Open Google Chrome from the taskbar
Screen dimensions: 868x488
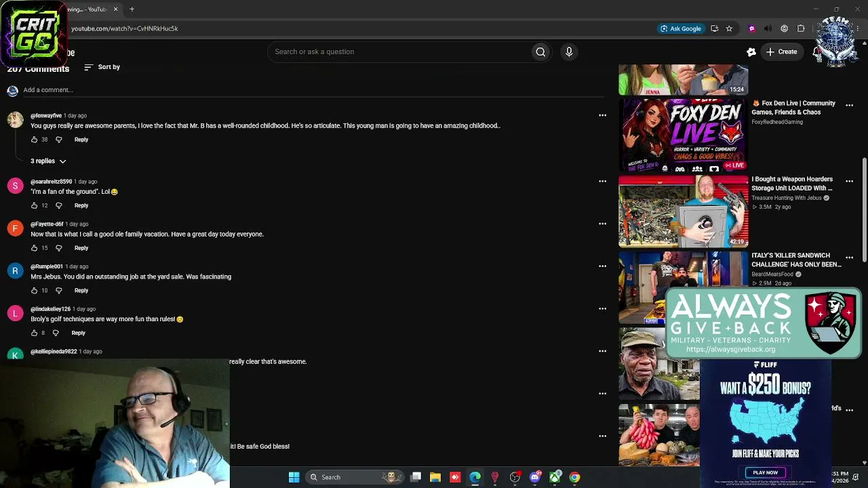(574, 477)
